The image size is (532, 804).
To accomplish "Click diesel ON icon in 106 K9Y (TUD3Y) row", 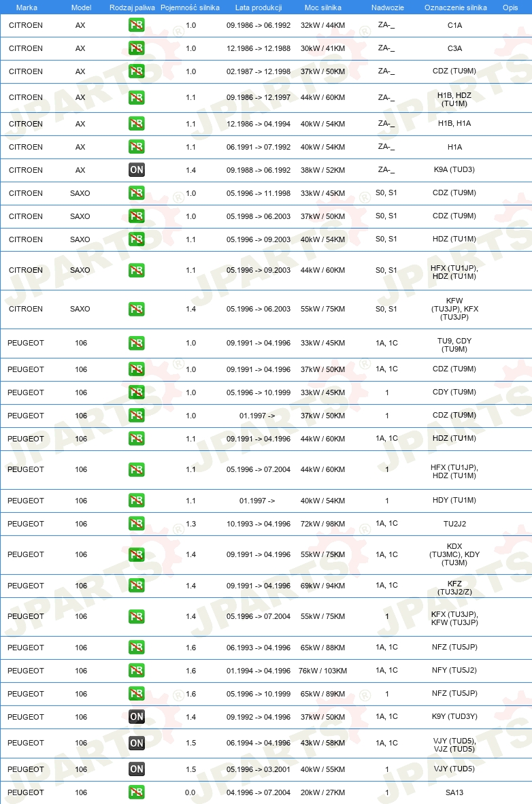I will pyautogui.click(x=137, y=717).
